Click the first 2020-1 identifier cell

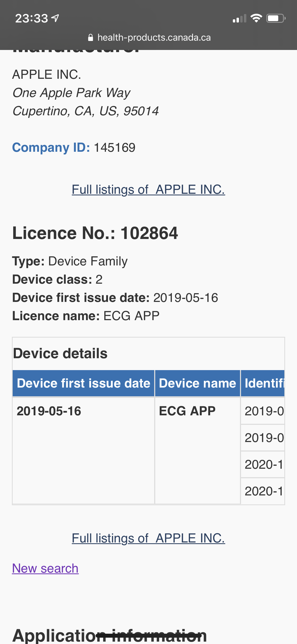(264, 464)
